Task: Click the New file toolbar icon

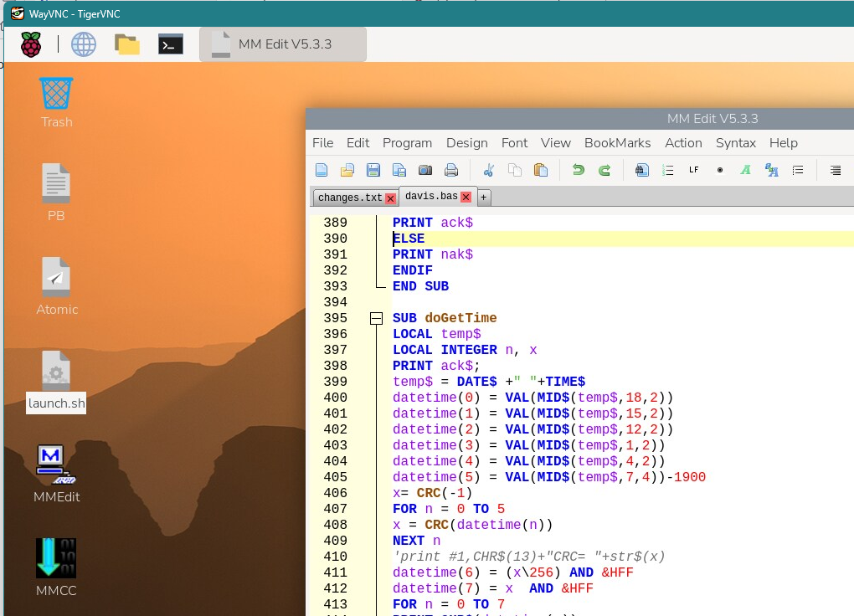Action: 322,170
